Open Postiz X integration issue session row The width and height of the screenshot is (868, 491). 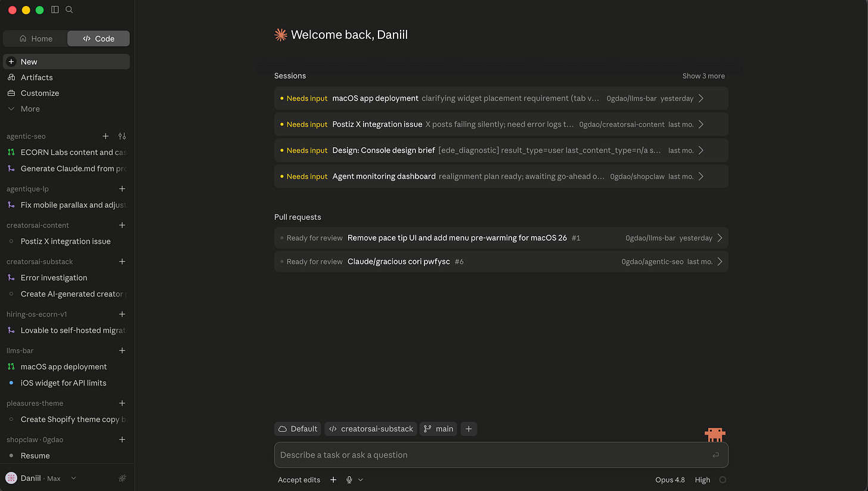pyautogui.click(x=501, y=125)
